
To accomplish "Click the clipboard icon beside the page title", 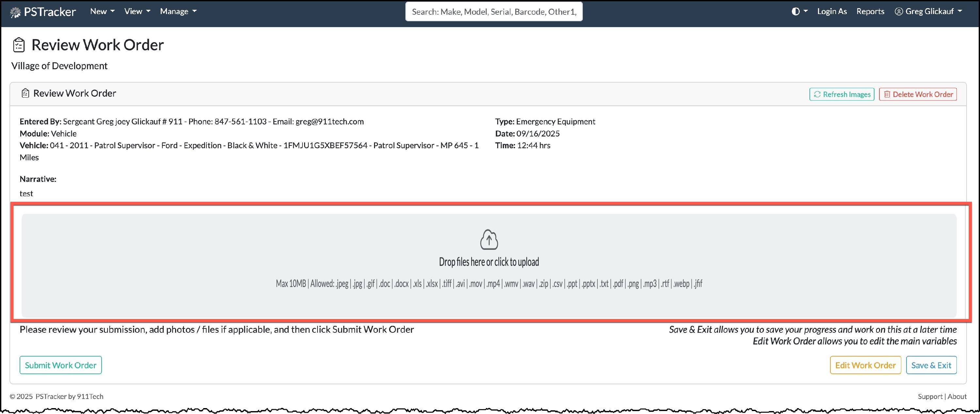I will point(19,45).
